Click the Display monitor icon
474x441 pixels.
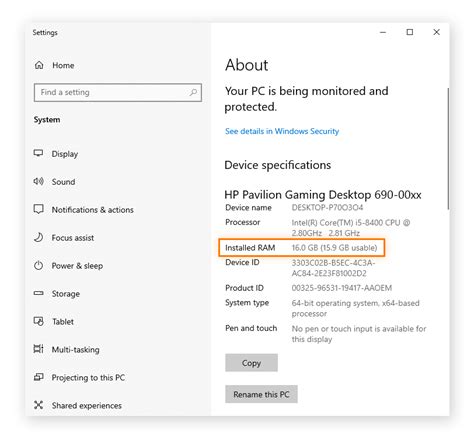(x=38, y=153)
